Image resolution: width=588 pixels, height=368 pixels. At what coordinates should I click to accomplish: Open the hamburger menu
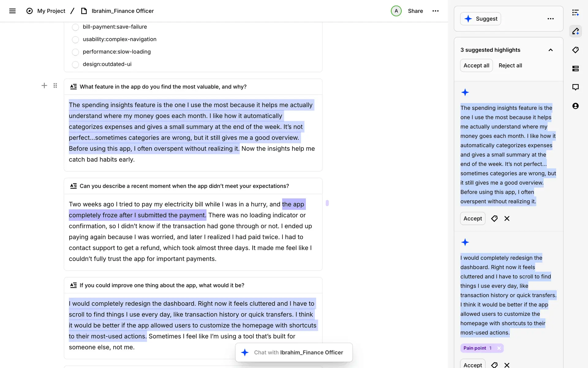coord(12,11)
